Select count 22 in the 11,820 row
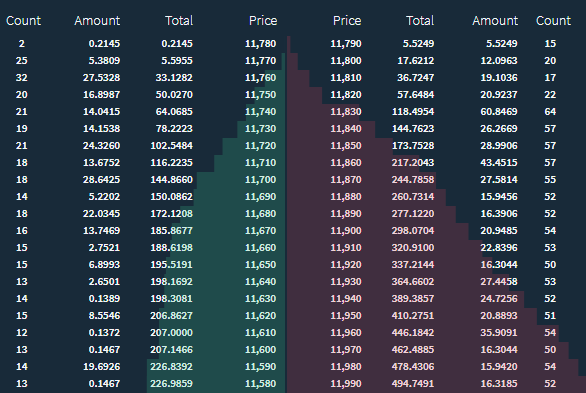586x393 pixels. click(x=550, y=95)
